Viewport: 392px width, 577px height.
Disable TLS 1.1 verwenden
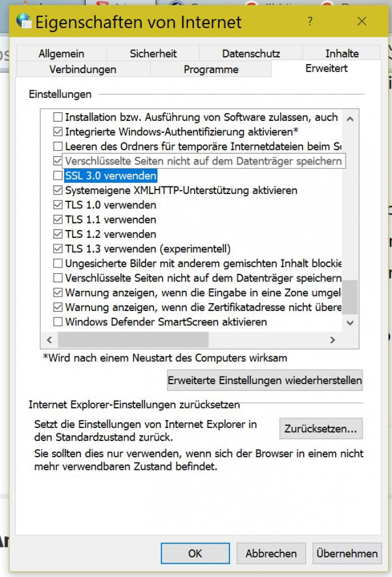tap(57, 220)
